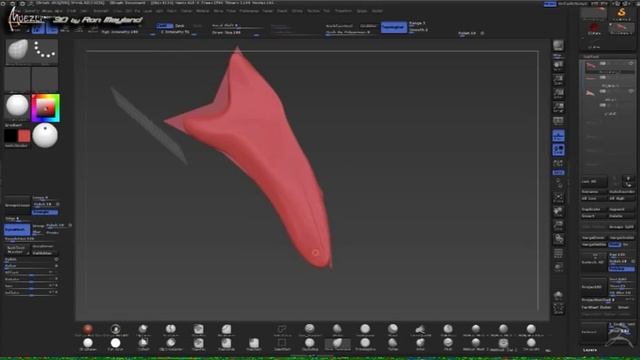Click the SwitchColor button
The image size is (640, 360).
(16, 146)
